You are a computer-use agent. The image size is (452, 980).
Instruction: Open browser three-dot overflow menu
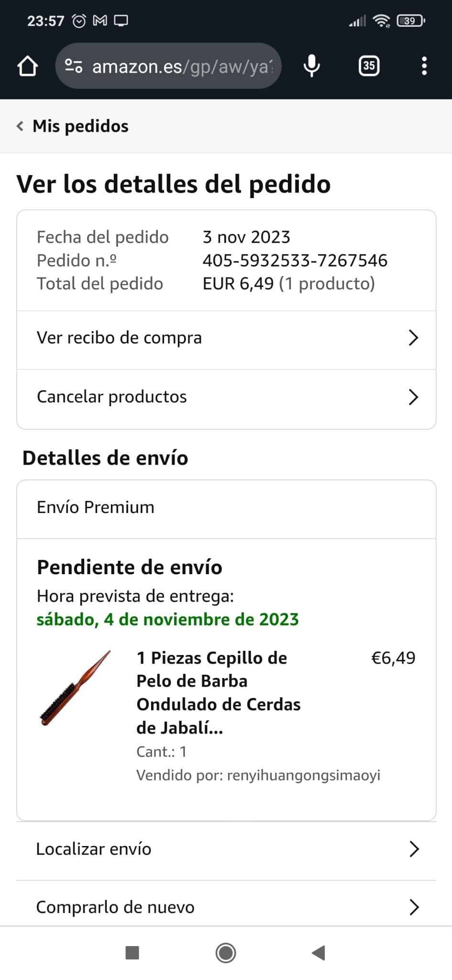424,66
